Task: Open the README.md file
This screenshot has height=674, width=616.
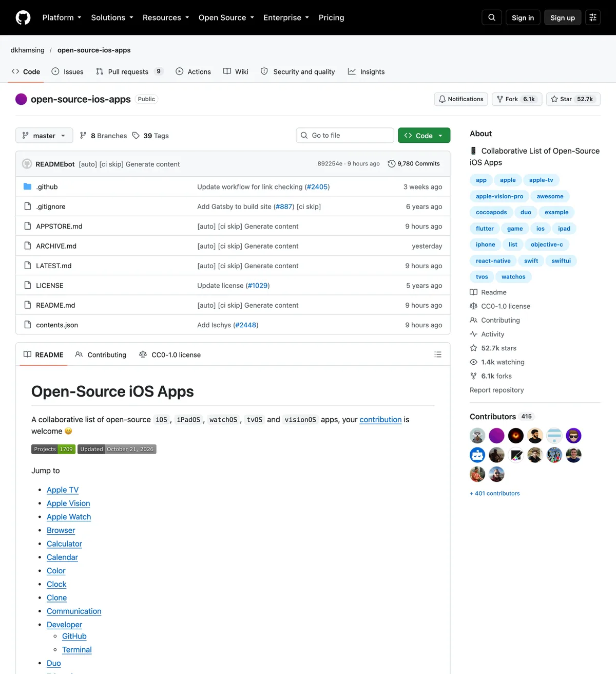Action: coord(55,305)
